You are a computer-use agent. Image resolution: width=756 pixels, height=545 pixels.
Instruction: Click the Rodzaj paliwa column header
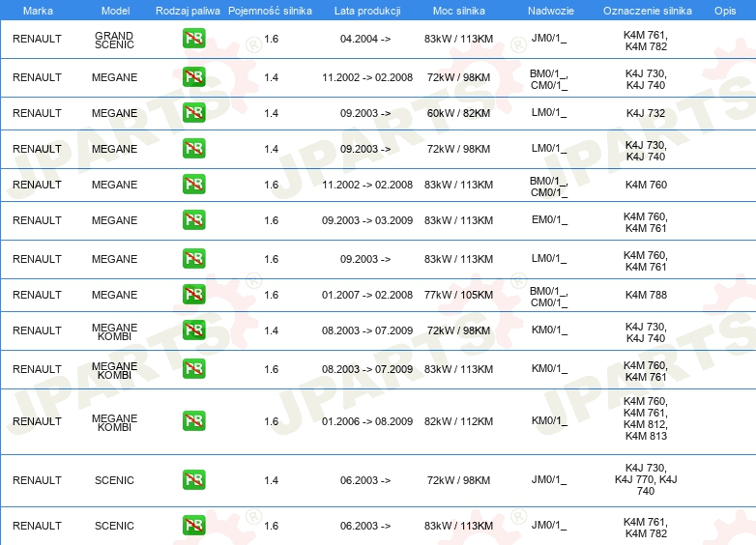189,11
